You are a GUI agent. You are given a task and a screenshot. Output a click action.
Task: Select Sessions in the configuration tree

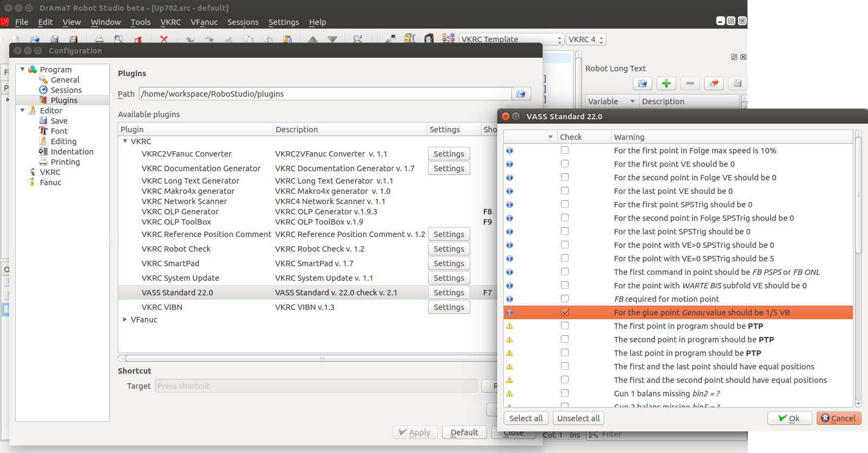pyautogui.click(x=66, y=90)
